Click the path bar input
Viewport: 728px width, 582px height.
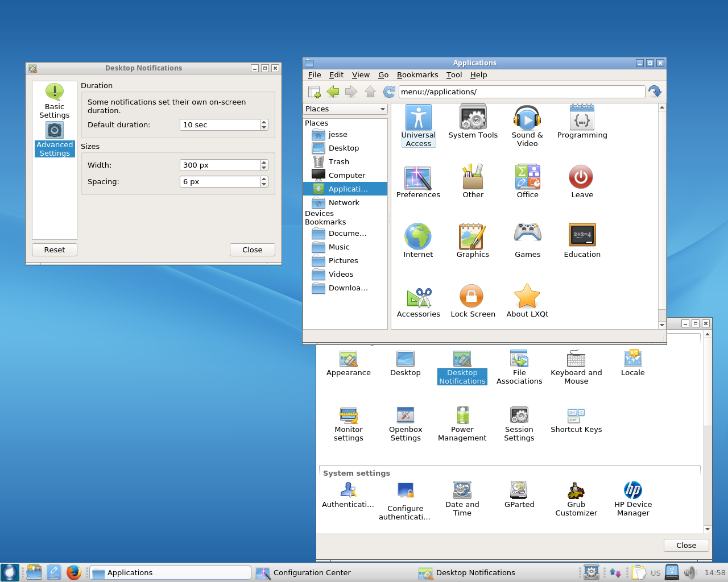click(x=522, y=92)
